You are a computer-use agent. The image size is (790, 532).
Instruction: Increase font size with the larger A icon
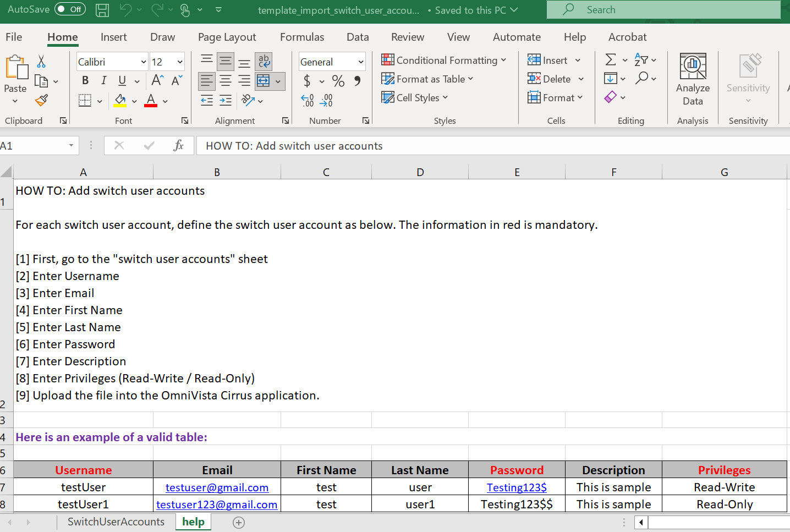pos(157,80)
